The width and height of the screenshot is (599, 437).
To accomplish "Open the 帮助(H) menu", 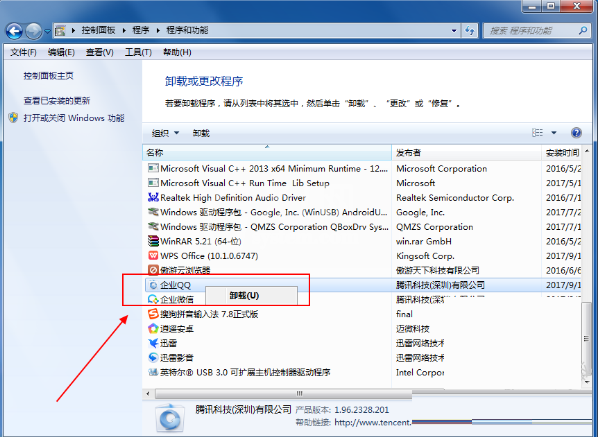I will point(177,52).
